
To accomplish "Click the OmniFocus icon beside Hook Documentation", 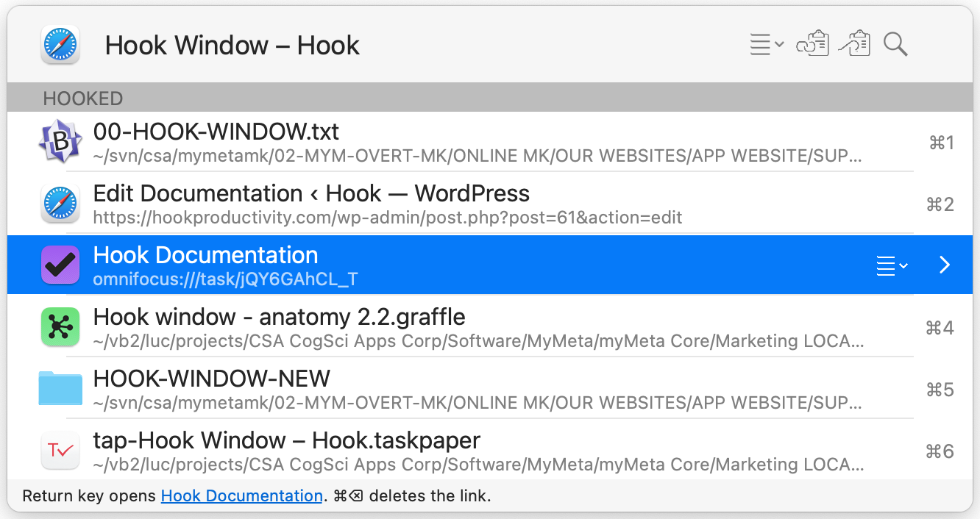I will tap(60, 265).
